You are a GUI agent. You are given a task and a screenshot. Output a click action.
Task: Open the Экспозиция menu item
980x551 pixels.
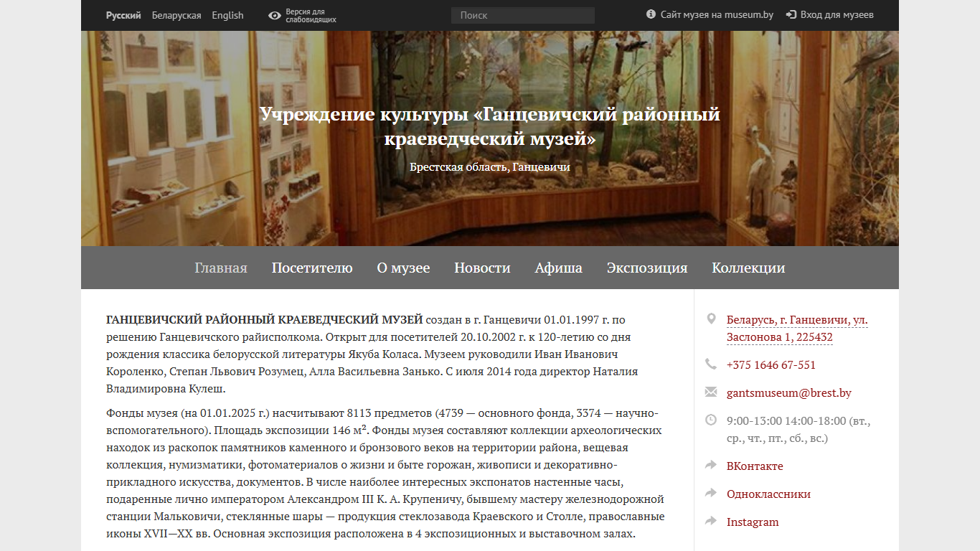pyautogui.click(x=647, y=268)
